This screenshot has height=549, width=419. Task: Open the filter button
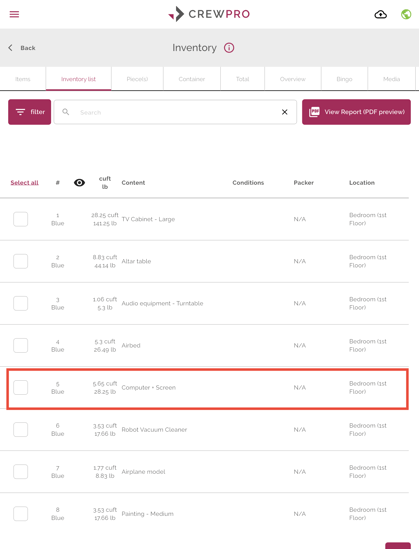30,112
